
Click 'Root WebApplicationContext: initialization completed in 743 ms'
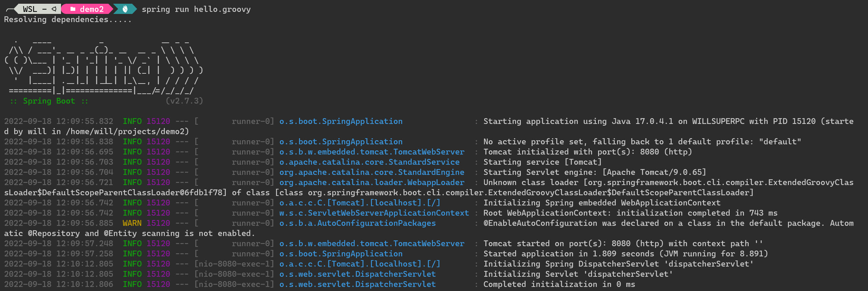pyautogui.click(x=630, y=213)
